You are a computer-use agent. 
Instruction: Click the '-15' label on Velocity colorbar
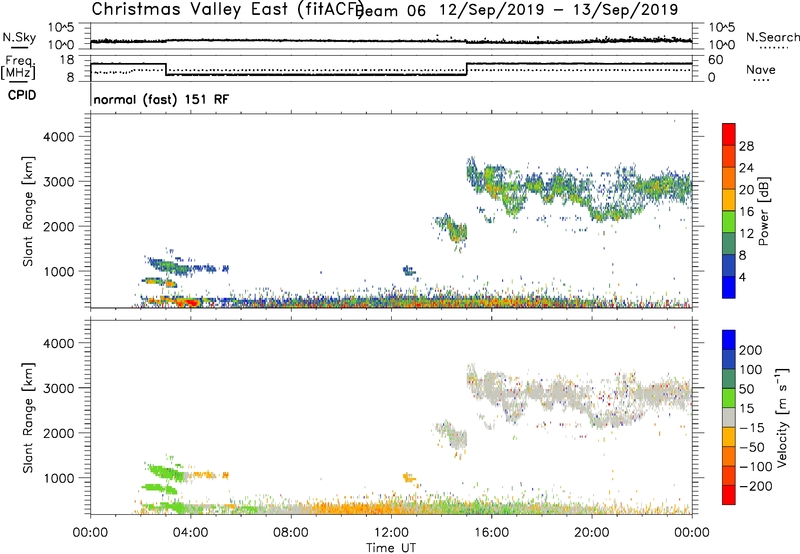[x=751, y=427]
